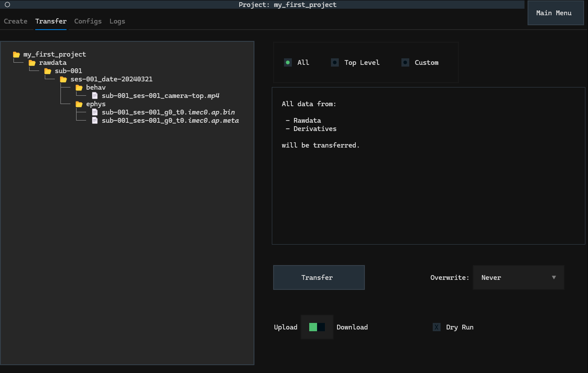The height and width of the screenshot is (373, 588).
Task: Enable the Dry Run checkbox
Action: [x=437, y=327]
